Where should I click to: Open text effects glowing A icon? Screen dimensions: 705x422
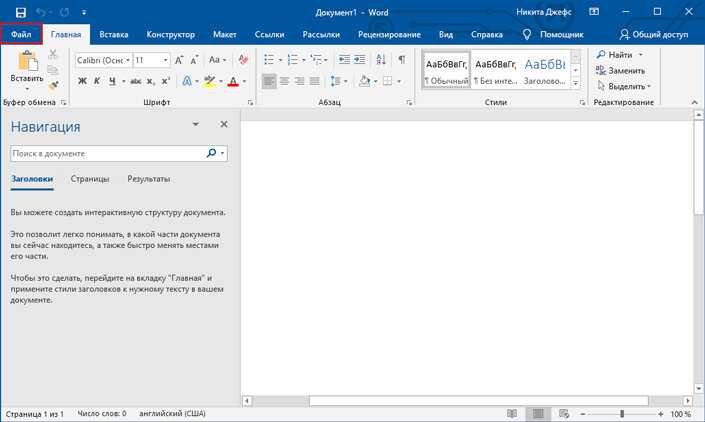pos(187,81)
